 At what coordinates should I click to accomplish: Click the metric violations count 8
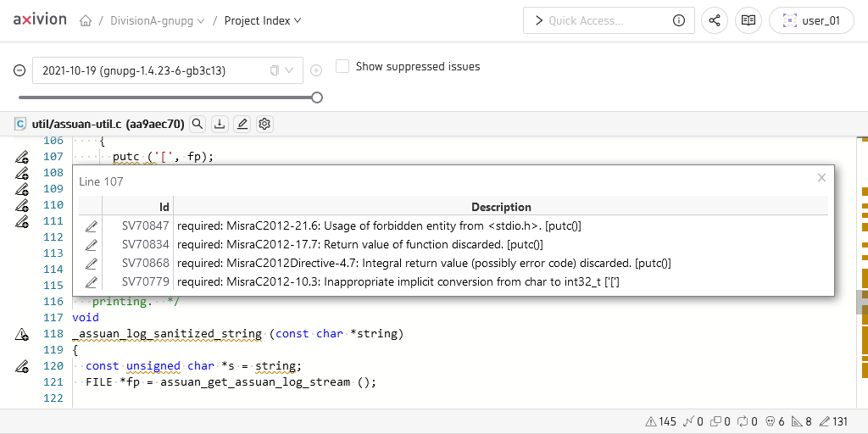pyautogui.click(x=802, y=422)
